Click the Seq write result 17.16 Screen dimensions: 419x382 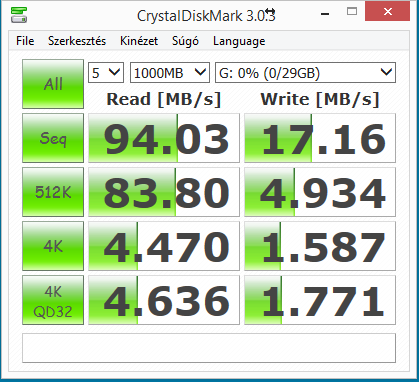(x=320, y=138)
